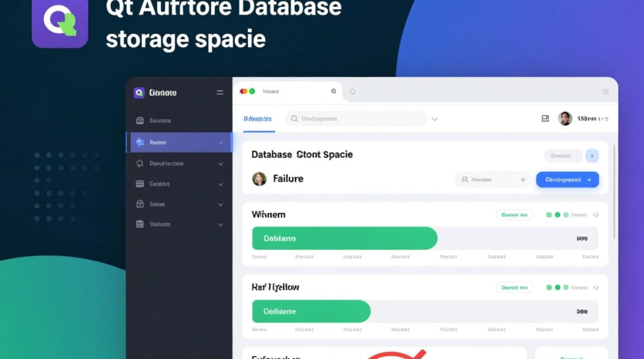Toggle the green status dots in second storage card
644x359 pixels.
pyautogui.click(x=557, y=288)
